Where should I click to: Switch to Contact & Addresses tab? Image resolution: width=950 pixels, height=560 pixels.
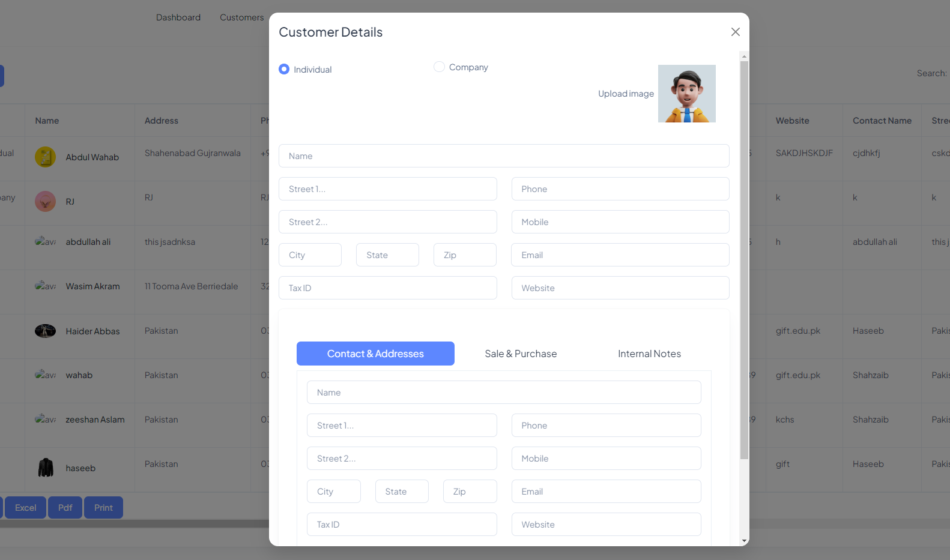[x=375, y=354]
